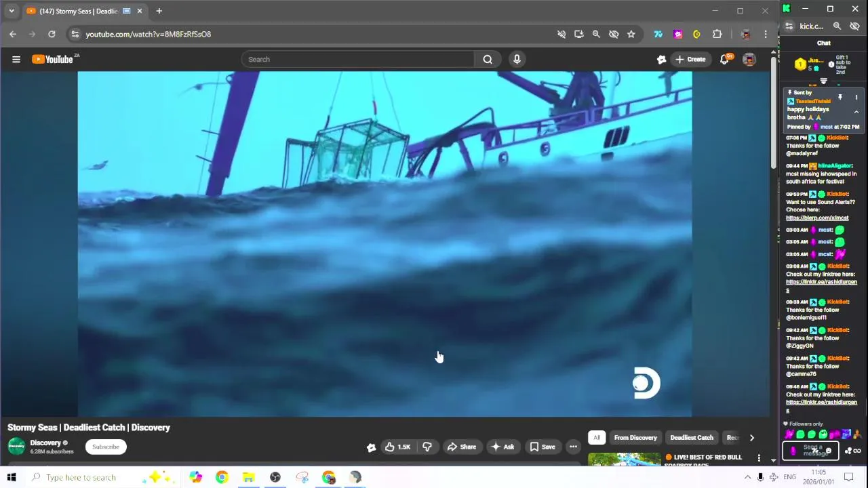Open Ask AI about this video
Screen dimensions: 868x488
tap(502, 447)
